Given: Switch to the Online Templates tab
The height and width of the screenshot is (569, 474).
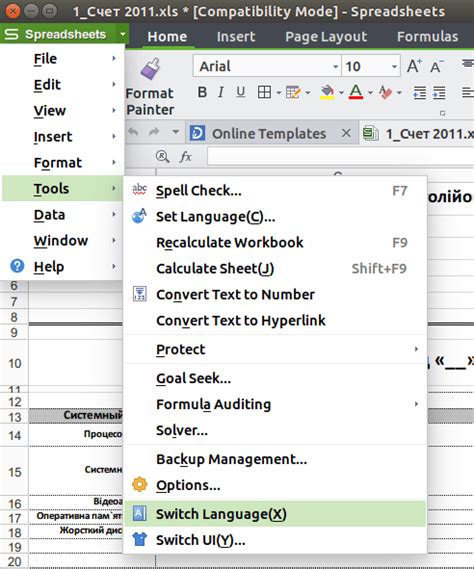Looking at the screenshot, I should 269,134.
